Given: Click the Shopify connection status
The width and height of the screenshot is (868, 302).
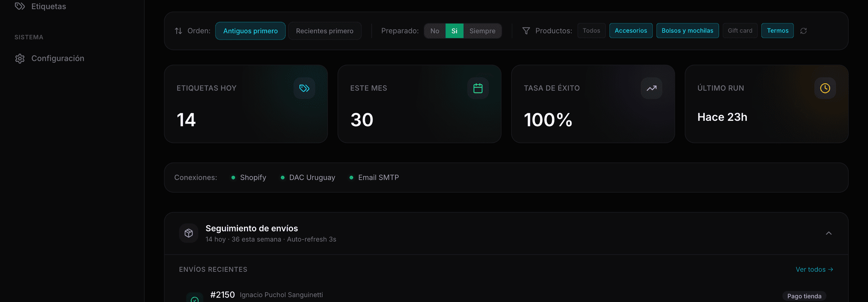Looking at the screenshot, I should click(249, 177).
